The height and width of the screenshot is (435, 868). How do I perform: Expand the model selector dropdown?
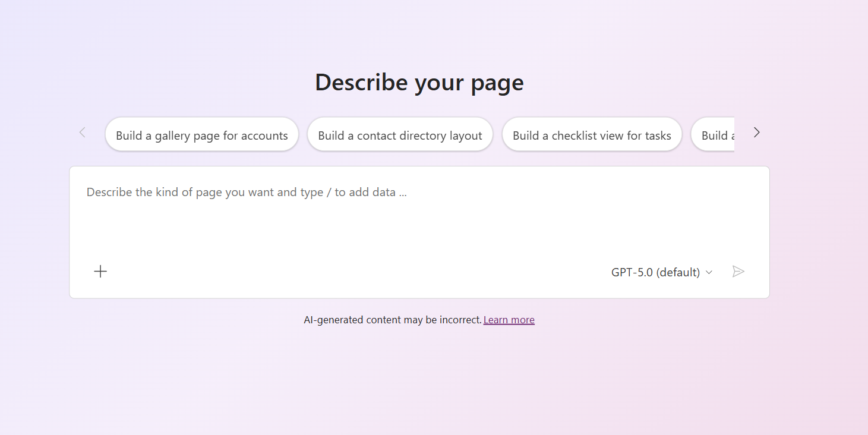click(x=661, y=272)
